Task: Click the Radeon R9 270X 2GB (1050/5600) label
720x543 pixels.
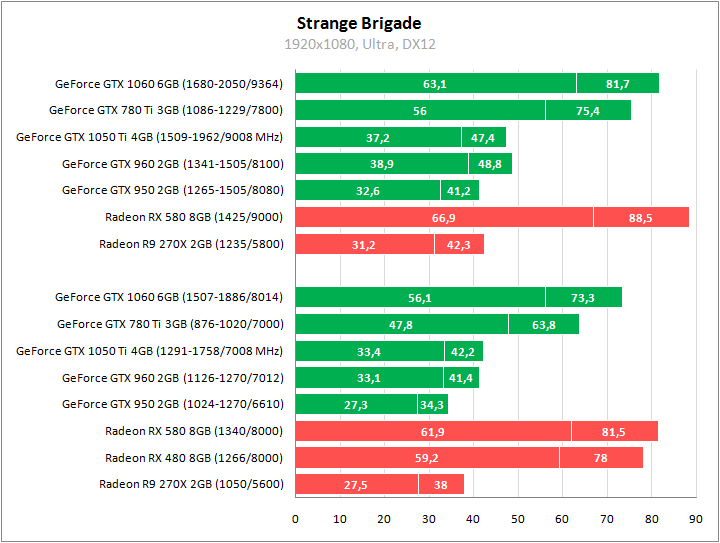Action: tap(191, 484)
